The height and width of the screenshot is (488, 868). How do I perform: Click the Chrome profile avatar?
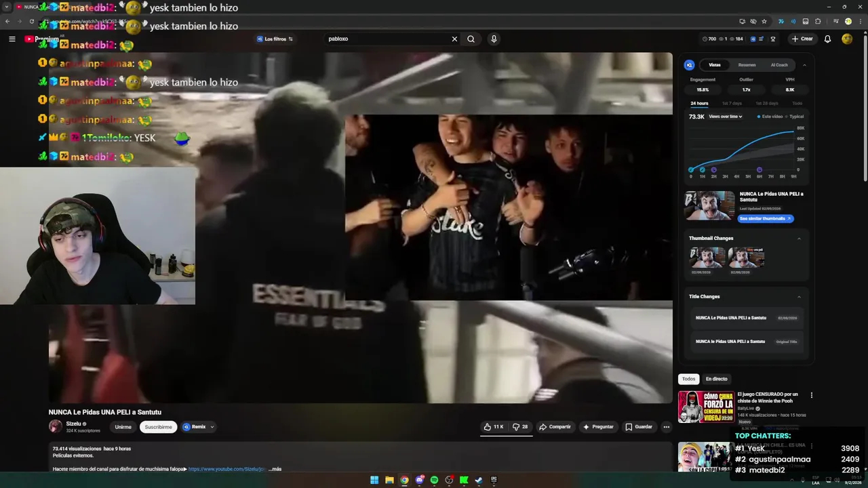tap(848, 21)
